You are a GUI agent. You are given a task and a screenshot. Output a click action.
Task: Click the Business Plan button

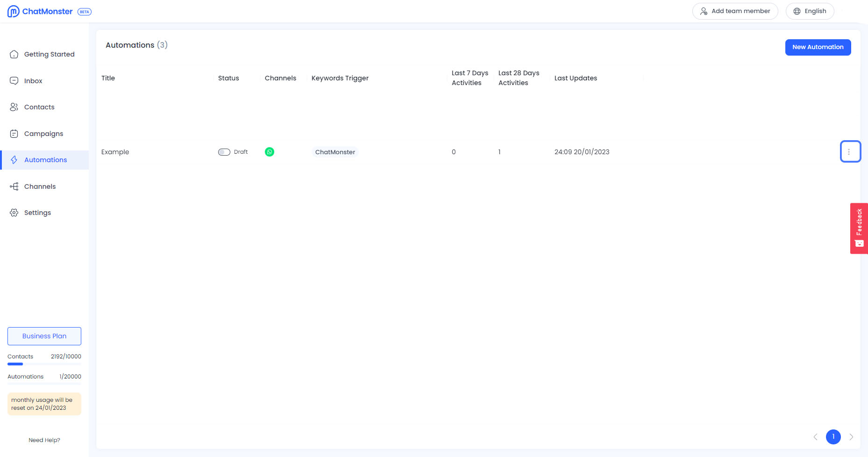click(x=44, y=336)
